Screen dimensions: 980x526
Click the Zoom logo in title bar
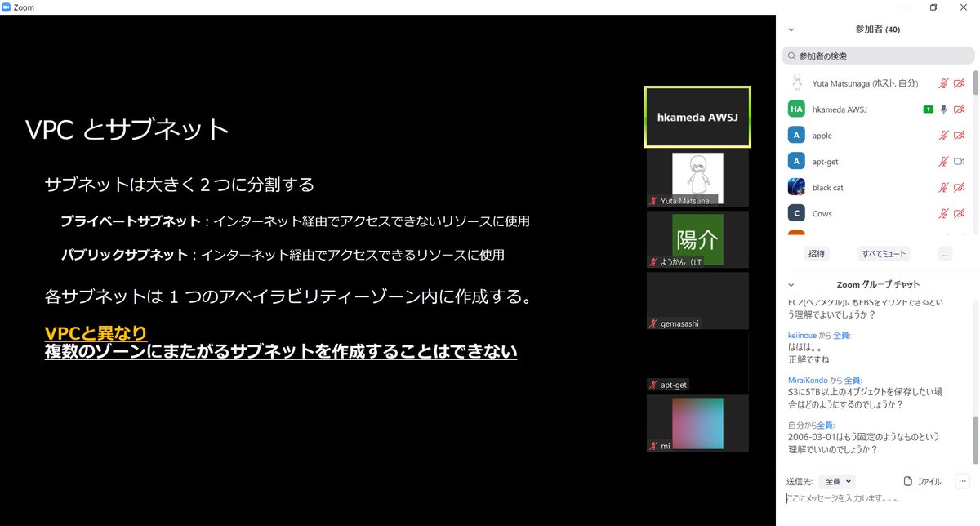(7, 7)
